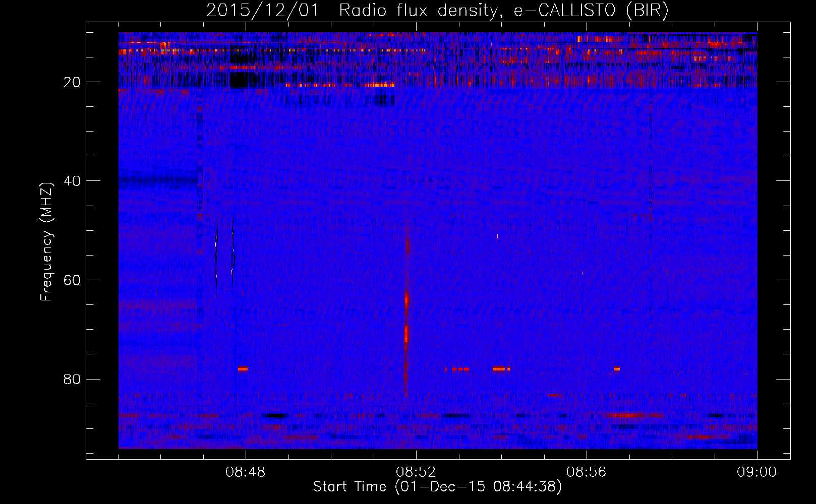
Task: Click the bright red burst near 08:52 at 65 MHz
Action: click(406, 300)
